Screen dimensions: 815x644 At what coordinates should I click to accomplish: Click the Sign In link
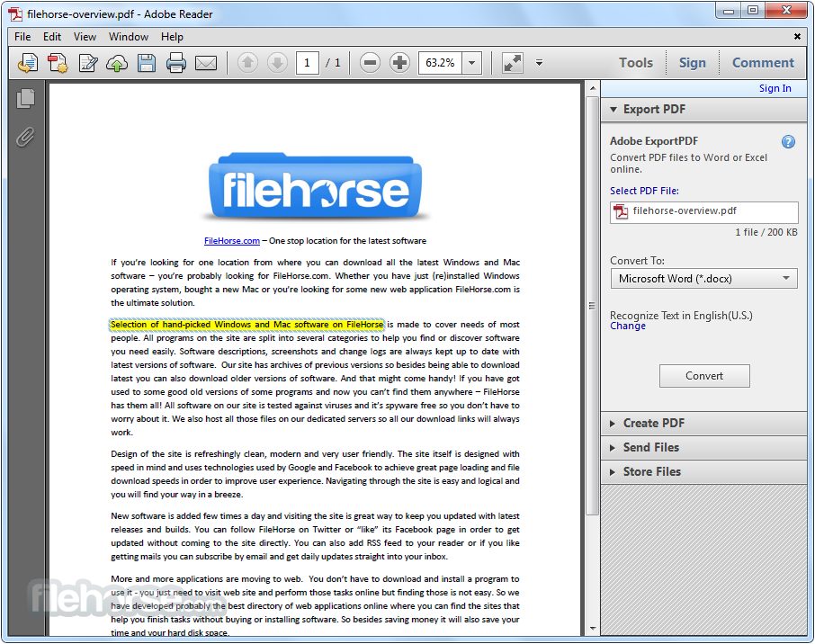[775, 88]
